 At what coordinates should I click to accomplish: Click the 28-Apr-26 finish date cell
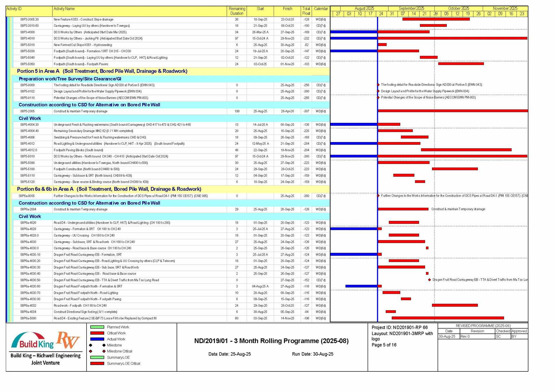pyautogui.click(x=287, y=111)
